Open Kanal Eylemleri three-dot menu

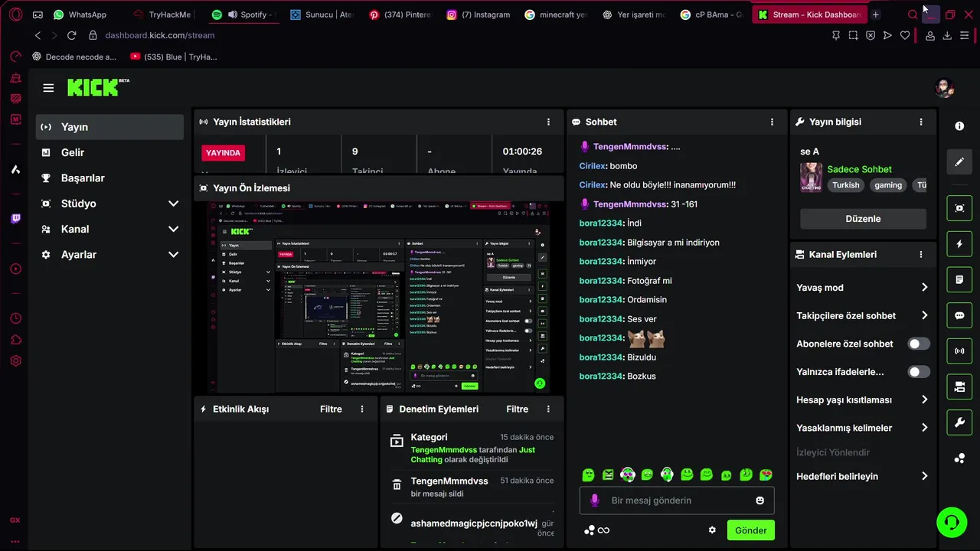coord(921,254)
